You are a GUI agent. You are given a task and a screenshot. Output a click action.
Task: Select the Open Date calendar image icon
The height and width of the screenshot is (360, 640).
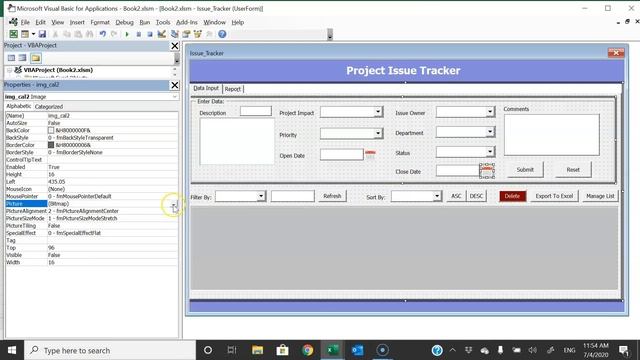point(370,154)
